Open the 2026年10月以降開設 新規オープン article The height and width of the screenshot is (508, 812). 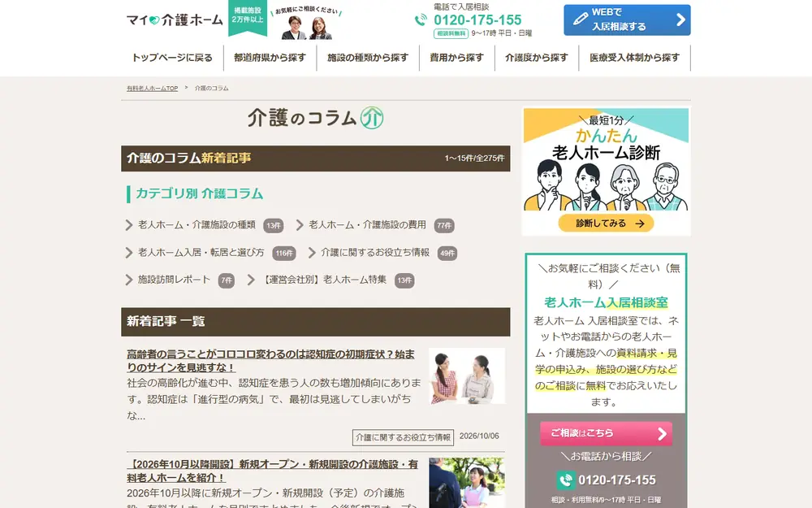(x=272, y=471)
